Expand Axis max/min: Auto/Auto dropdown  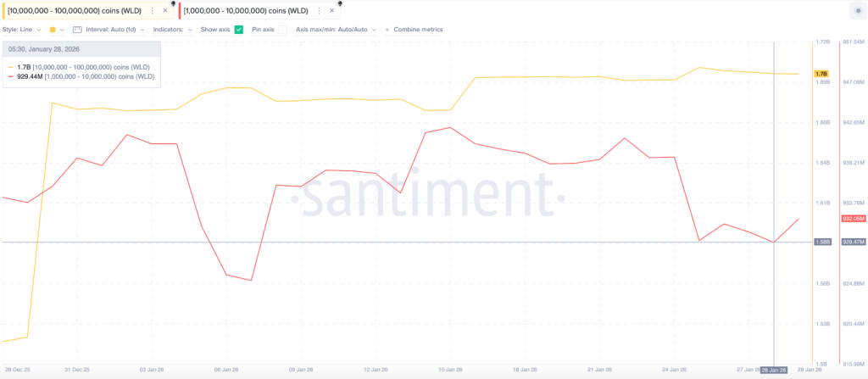[x=336, y=29]
